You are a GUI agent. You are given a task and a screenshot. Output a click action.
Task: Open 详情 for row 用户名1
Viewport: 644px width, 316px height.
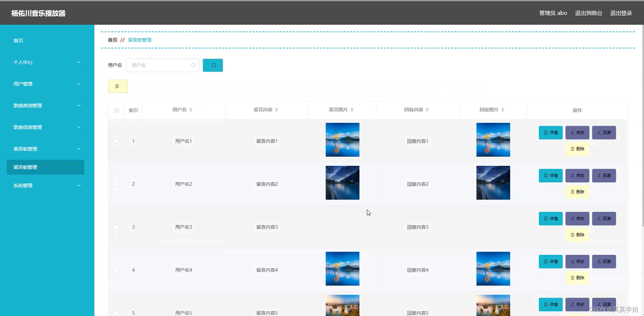550,133
